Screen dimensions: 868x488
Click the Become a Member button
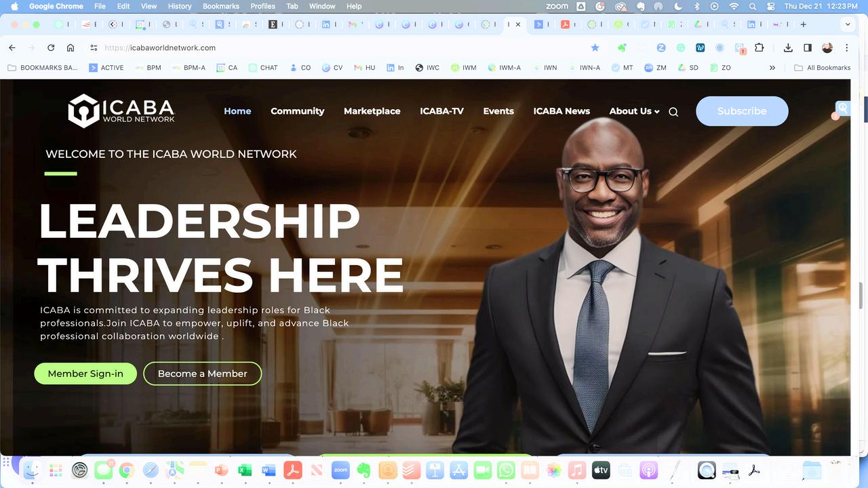click(x=202, y=373)
